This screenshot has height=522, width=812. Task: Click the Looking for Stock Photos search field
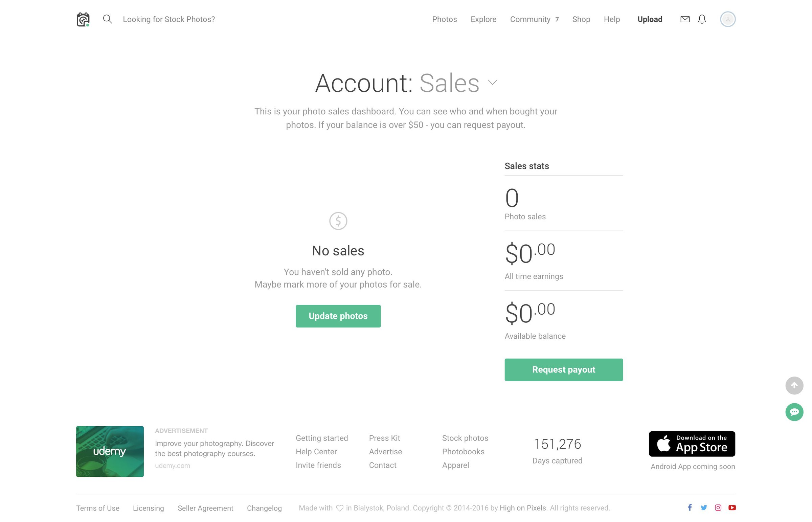tap(169, 19)
